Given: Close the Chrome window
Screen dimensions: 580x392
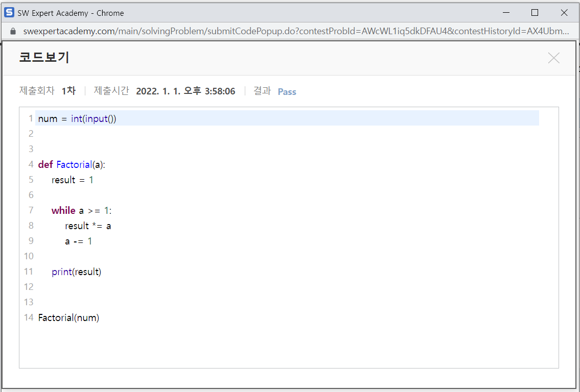Looking at the screenshot, I should [x=564, y=13].
